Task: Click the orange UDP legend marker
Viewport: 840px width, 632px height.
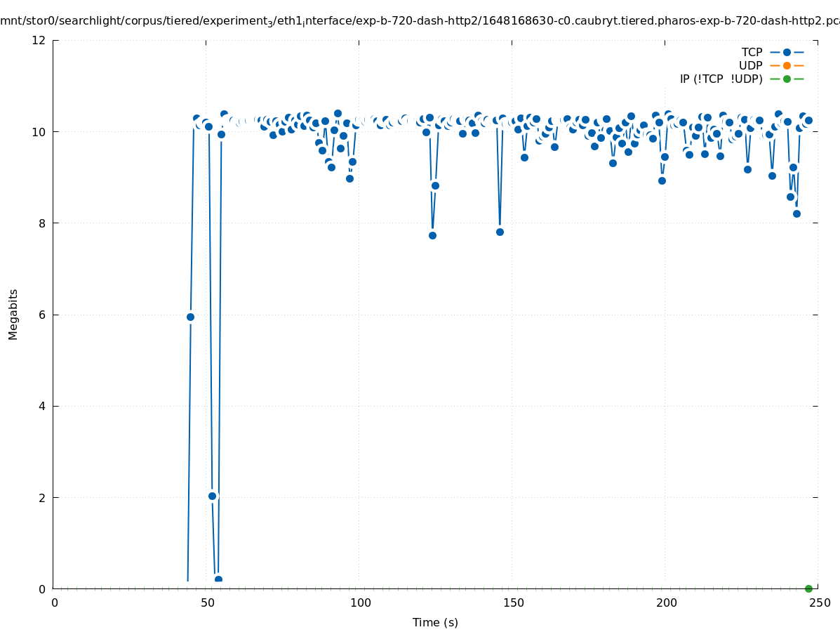Action: point(787,65)
